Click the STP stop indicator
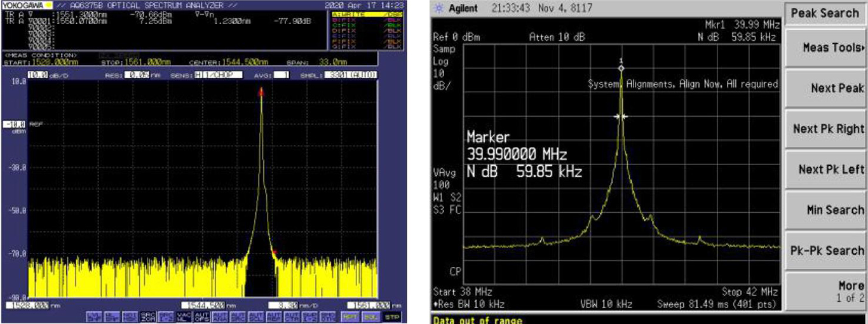868x324 pixels. [391, 316]
